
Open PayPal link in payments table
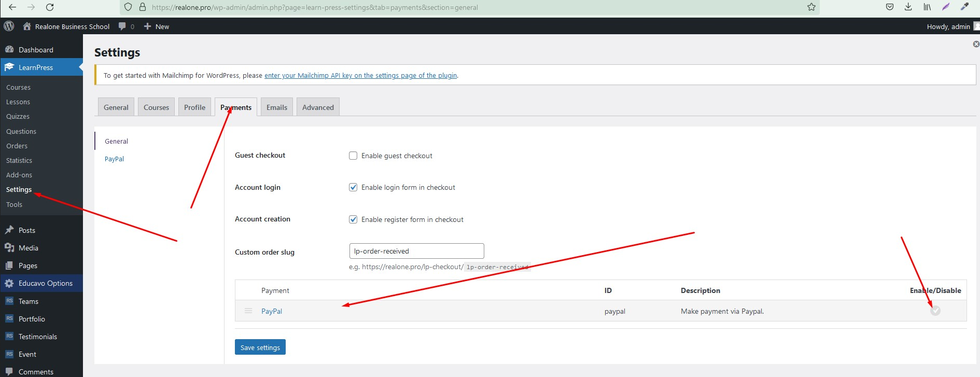[272, 311]
